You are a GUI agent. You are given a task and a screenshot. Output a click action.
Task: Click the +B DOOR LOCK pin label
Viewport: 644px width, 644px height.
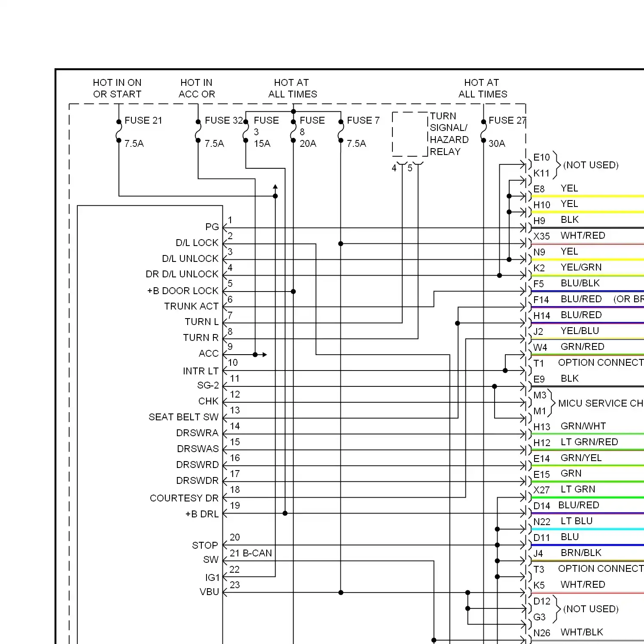(x=183, y=291)
